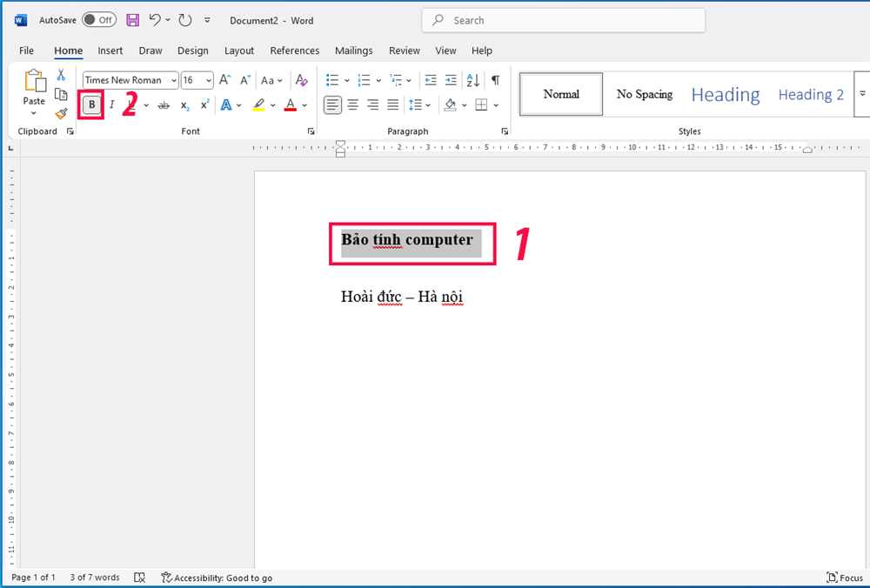Apply yellow text highlight color
Viewport: 870px width, 588px height.
click(258, 105)
